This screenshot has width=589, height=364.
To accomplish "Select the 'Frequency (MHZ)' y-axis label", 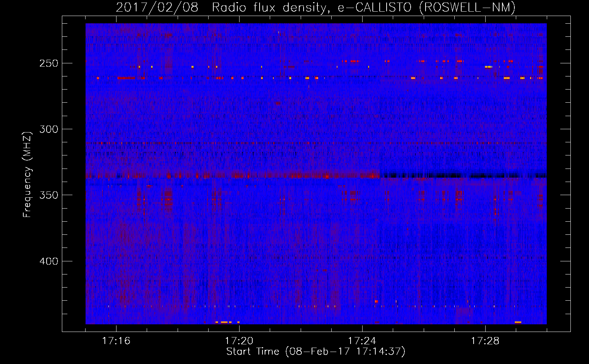I will pyautogui.click(x=27, y=174).
